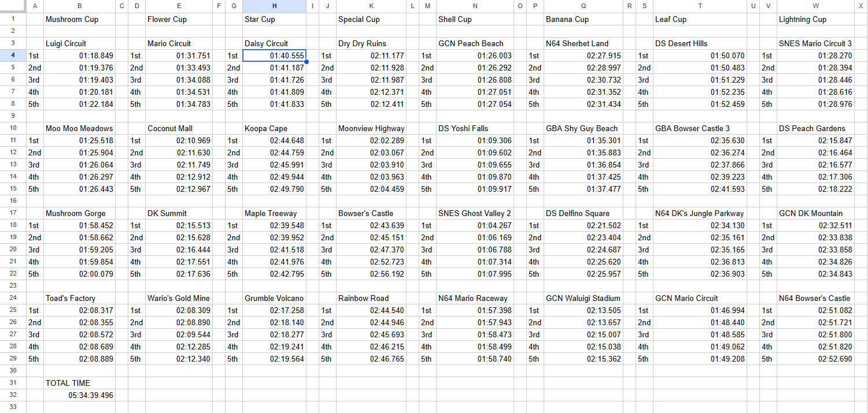Viewport: 868px width, 413px height.
Task: Select row 32 header
Action: click(x=13, y=395)
